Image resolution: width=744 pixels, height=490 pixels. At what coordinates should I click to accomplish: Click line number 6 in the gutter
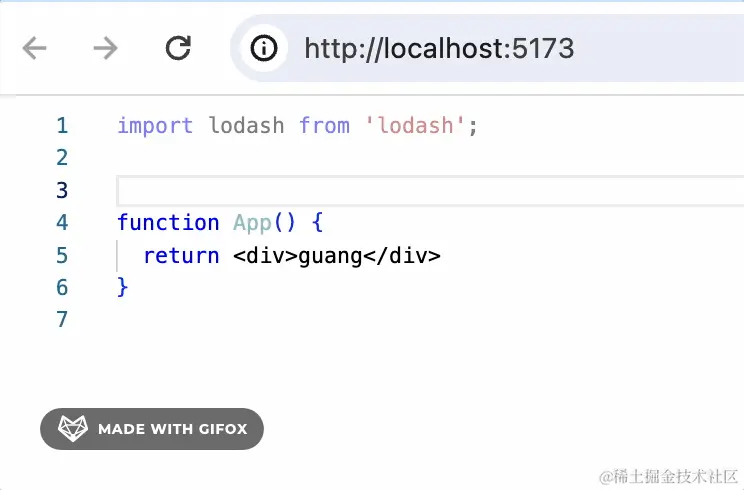(x=62, y=287)
